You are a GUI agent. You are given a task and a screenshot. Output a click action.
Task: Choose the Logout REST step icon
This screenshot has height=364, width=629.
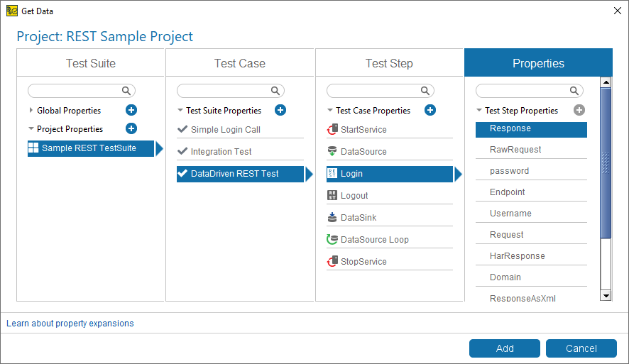[332, 195]
